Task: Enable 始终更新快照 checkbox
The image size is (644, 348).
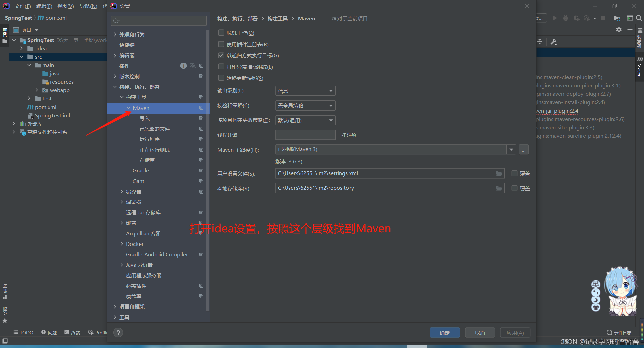Action: [221, 78]
